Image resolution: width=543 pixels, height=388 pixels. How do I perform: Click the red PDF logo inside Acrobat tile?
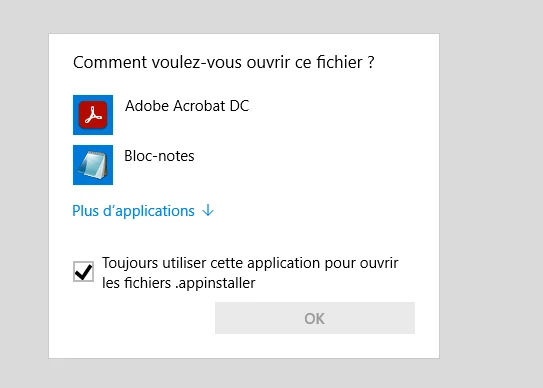pos(93,115)
